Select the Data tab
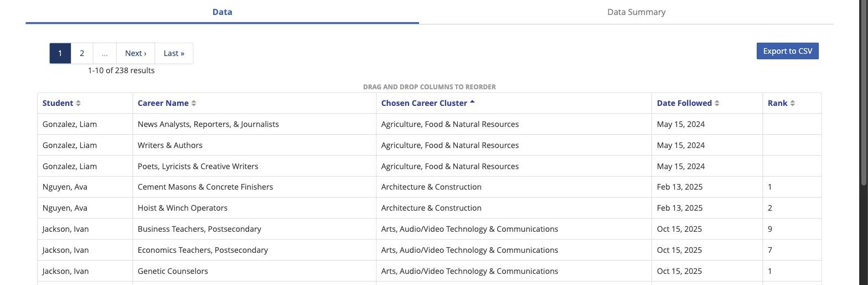Viewport: 868px width, 285px height. (x=222, y=12)
